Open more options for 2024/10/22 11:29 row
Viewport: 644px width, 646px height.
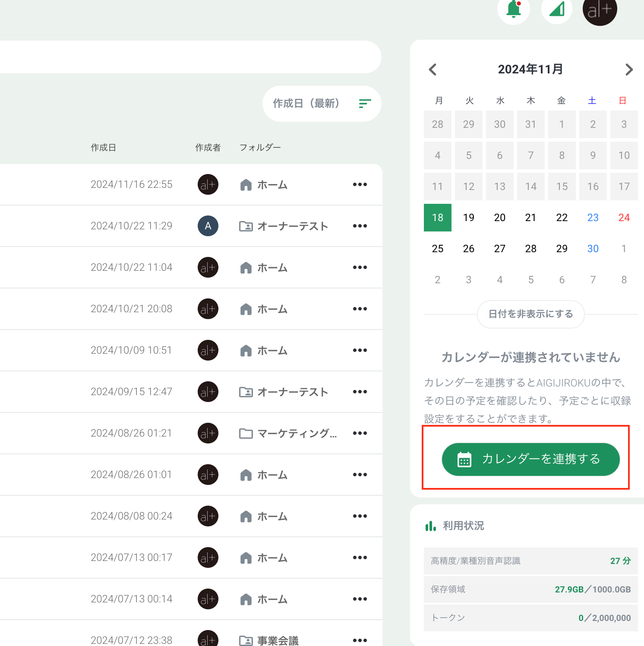(x=360, y=226)
